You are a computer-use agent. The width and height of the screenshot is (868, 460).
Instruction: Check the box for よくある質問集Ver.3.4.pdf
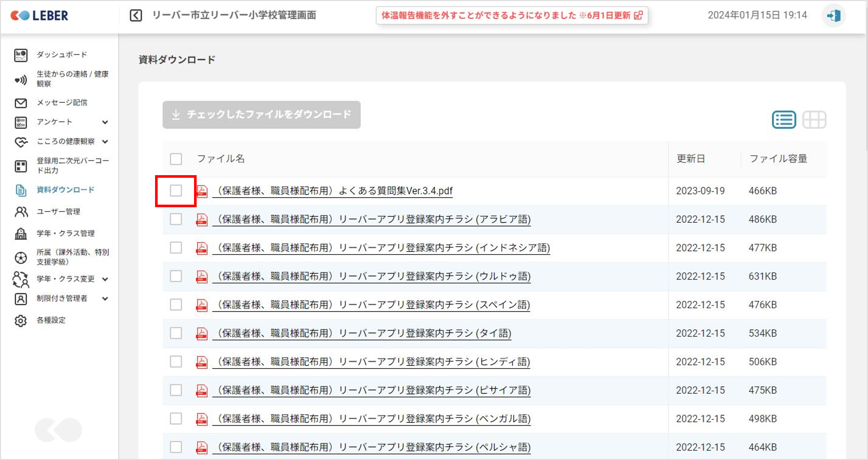(176, 191)
